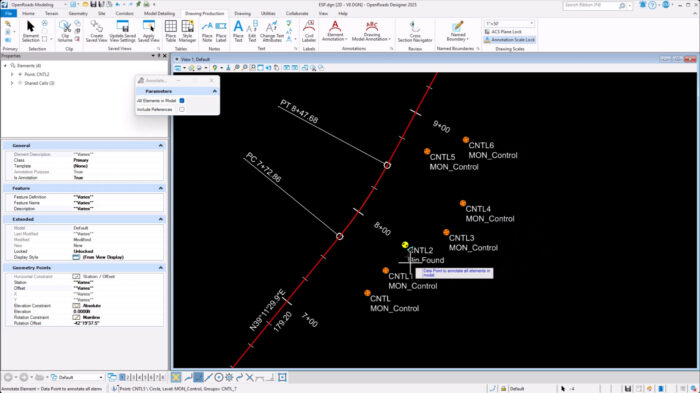This screenshot has width=700, height=393.
Task: Toggle view 1 button in view groups bar
Action: [122, 377]
